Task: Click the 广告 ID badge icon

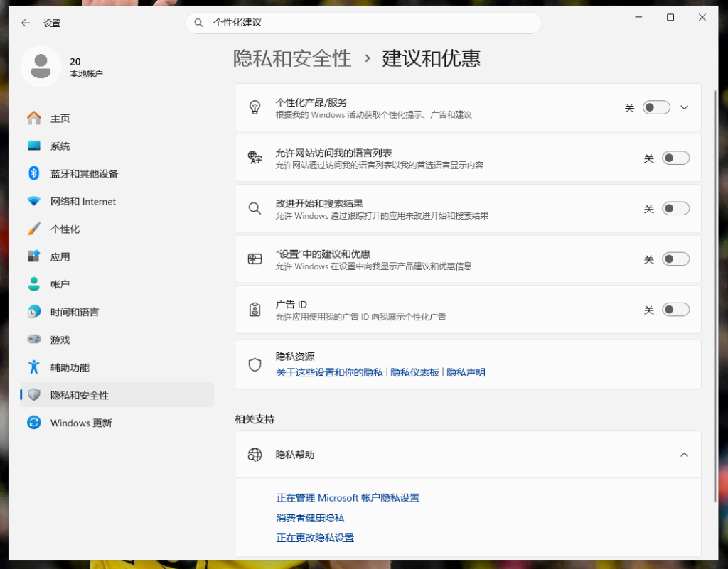Action: [x=255, y=309]
